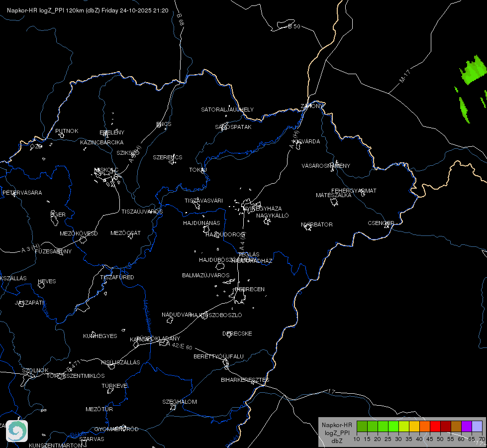Click the NAGYKALLO label
The height and width of the screenshot is (448, 487).
click(x=273, y=216)
